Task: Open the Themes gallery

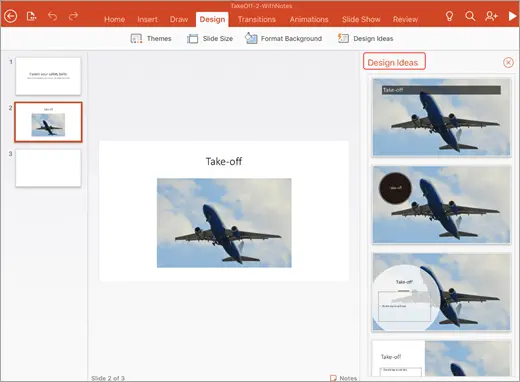Action: tap(151, 39)
